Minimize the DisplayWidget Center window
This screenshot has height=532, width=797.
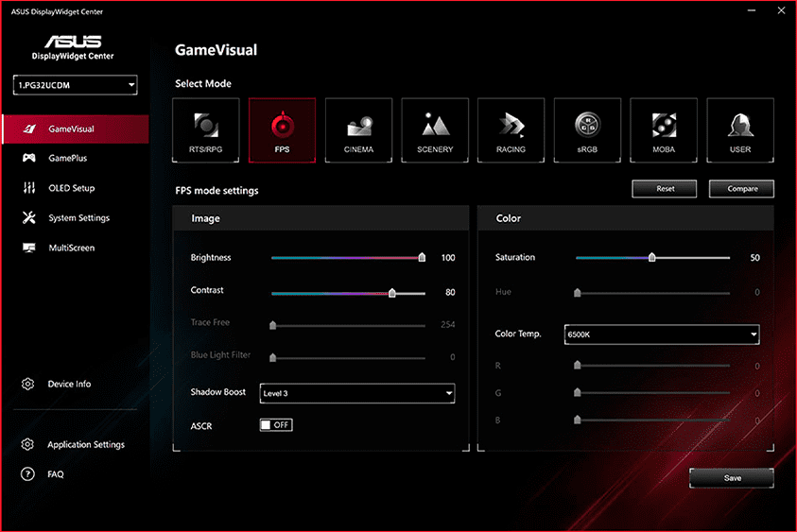752,10
